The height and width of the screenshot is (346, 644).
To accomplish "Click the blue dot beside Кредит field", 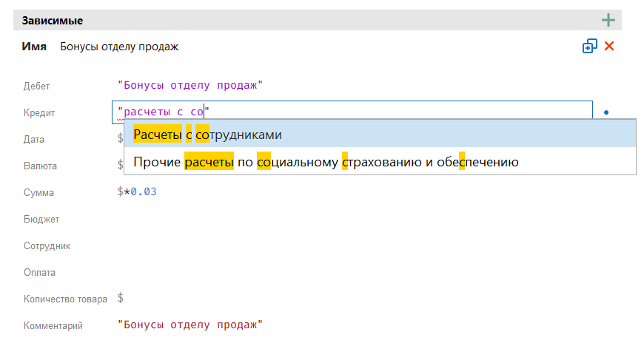I will pos(606,113).
